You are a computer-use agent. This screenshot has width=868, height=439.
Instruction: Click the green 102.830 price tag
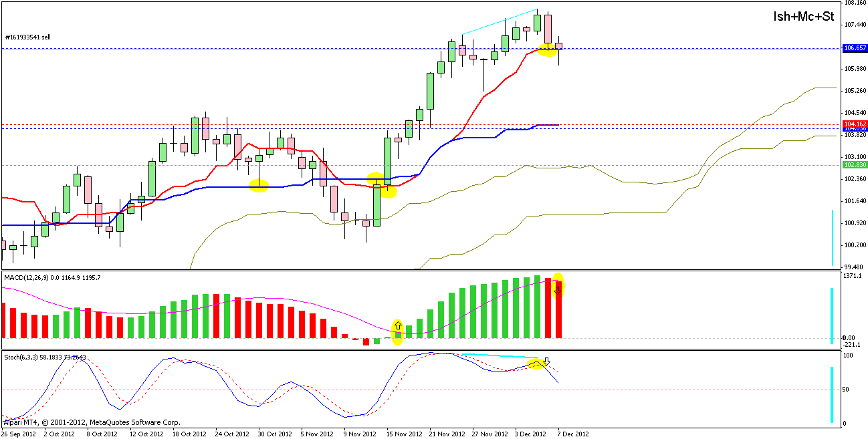855,164
